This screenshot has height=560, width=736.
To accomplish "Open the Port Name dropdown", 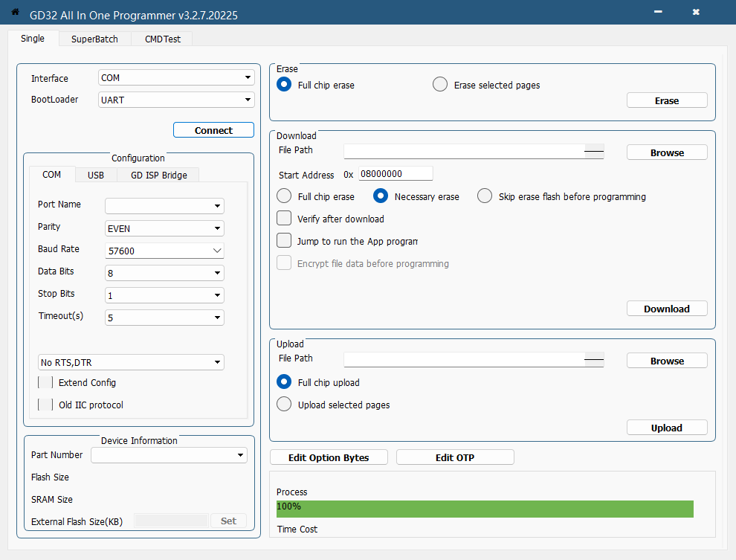I will pos(164,205).
